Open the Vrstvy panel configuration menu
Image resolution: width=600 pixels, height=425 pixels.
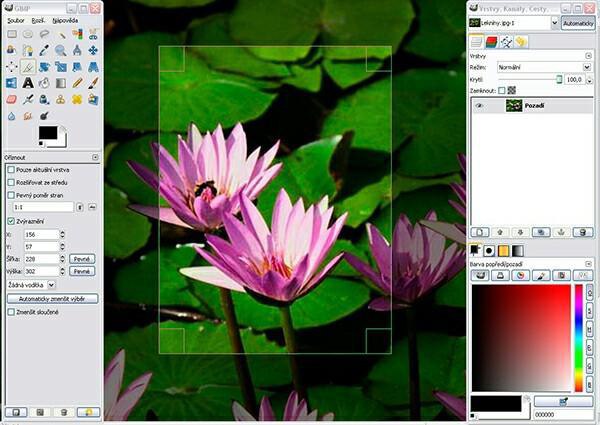(589, 56)
